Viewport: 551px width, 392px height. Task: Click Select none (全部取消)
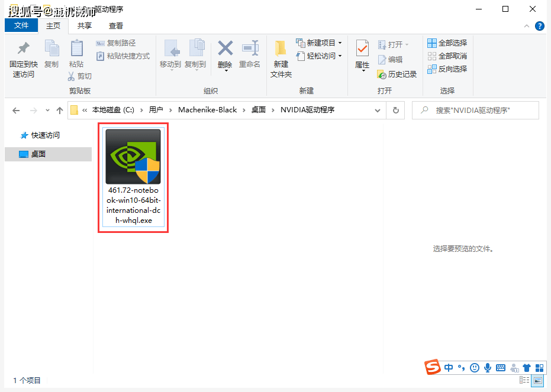(x=447, y=56)
